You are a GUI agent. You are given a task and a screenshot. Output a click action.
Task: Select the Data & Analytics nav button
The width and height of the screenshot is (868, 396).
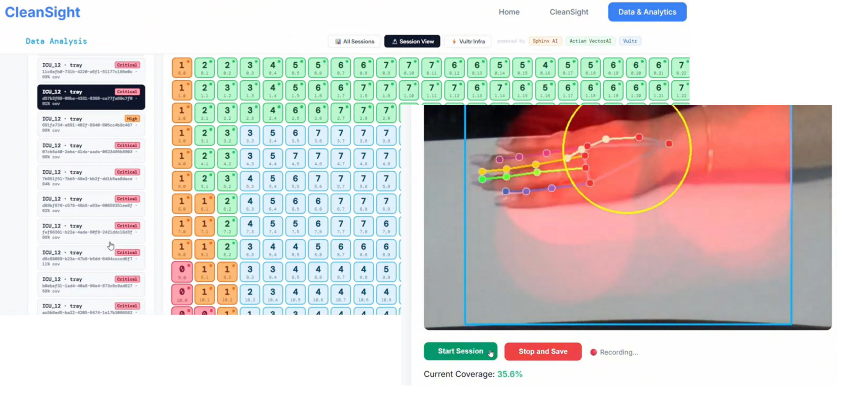[647, 12]
